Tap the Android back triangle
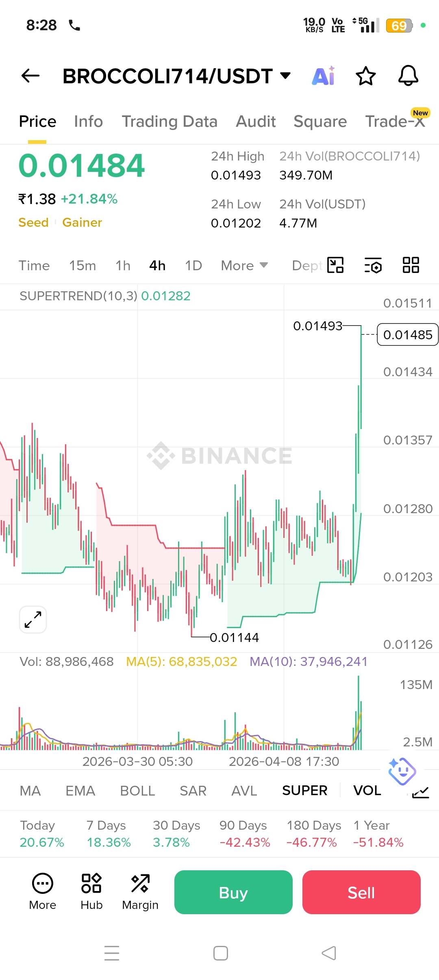Image resolution: width=439 pixels, height=980 pixels. (329, 953)
